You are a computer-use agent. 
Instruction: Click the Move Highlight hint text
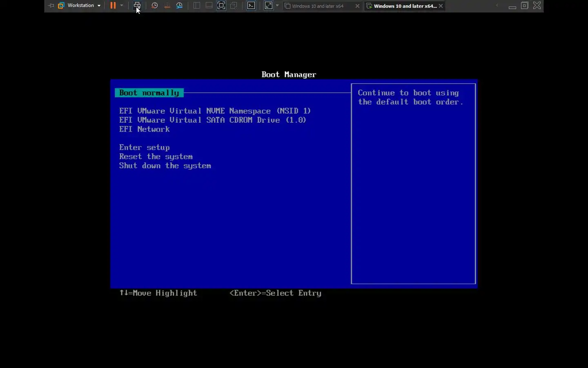click(x=158, y=293)
